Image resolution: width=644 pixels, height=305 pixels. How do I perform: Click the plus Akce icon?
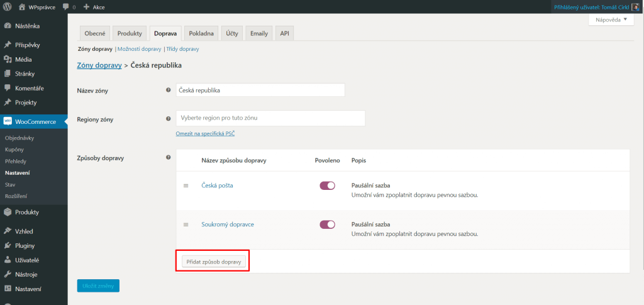click(86, 7)
